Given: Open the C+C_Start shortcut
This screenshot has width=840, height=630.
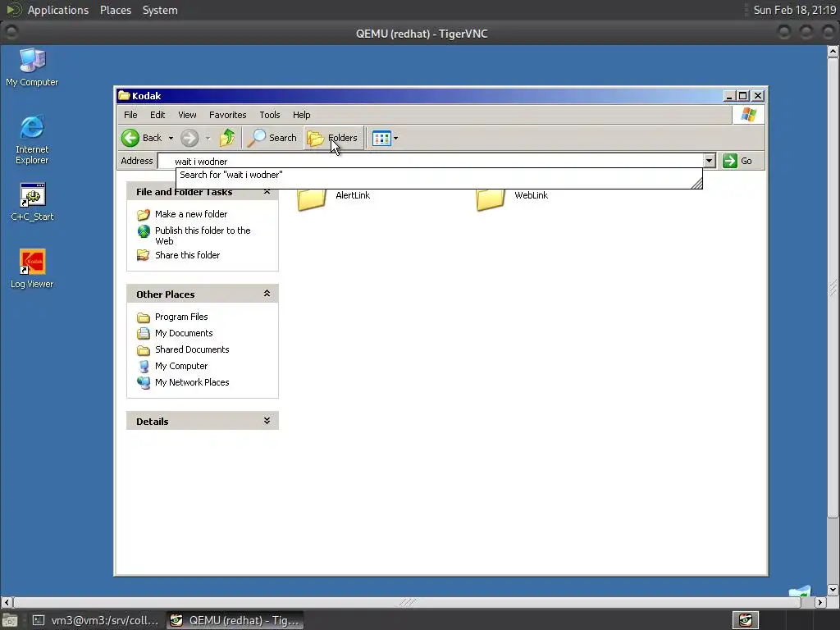Looking at the screenshot, I should coord(32,202).
